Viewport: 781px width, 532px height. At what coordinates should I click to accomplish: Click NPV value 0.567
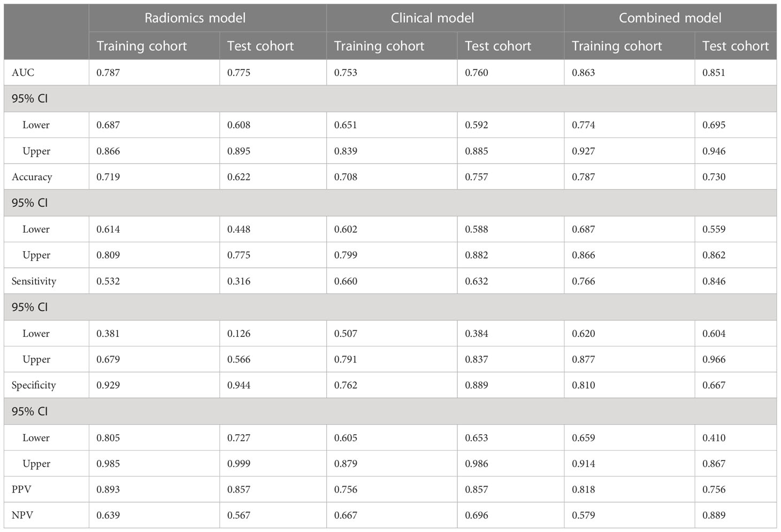[239, 516]
